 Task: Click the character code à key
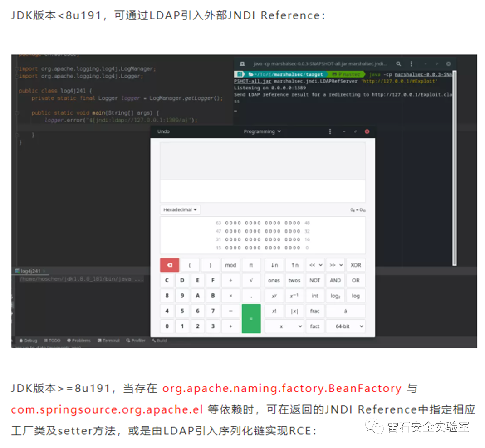346,311
